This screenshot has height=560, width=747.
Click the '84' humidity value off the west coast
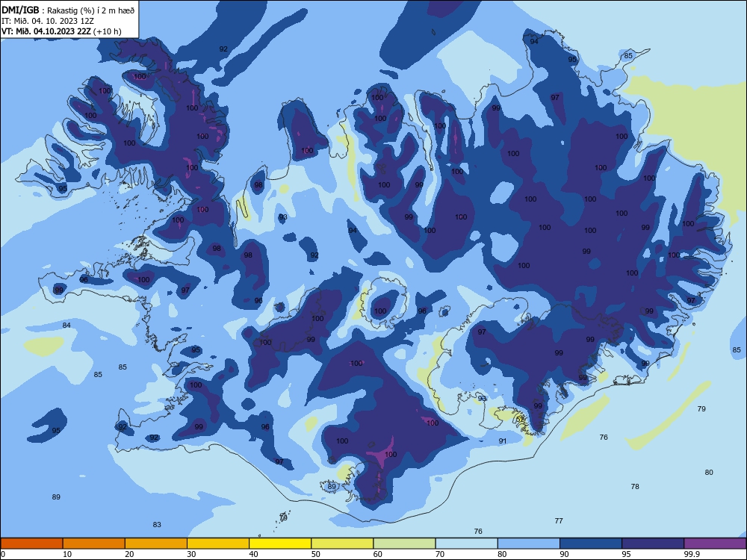tap(66, 326)
